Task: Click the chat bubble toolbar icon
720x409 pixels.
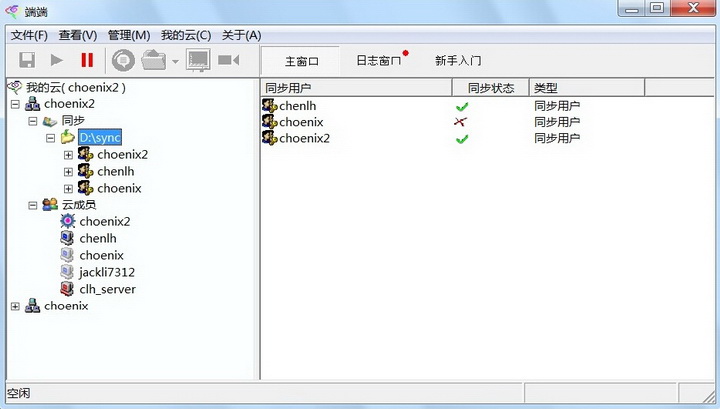Action: [123, 60]
